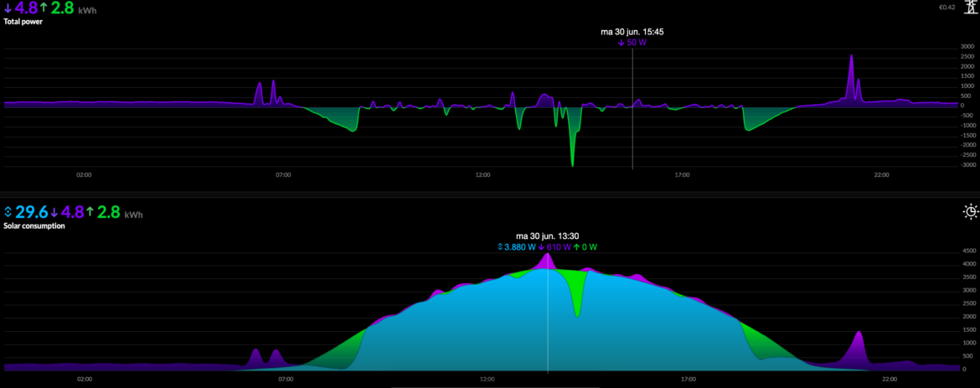
Task: Click the solar panel sun icon
Action: tap(971, 211)
